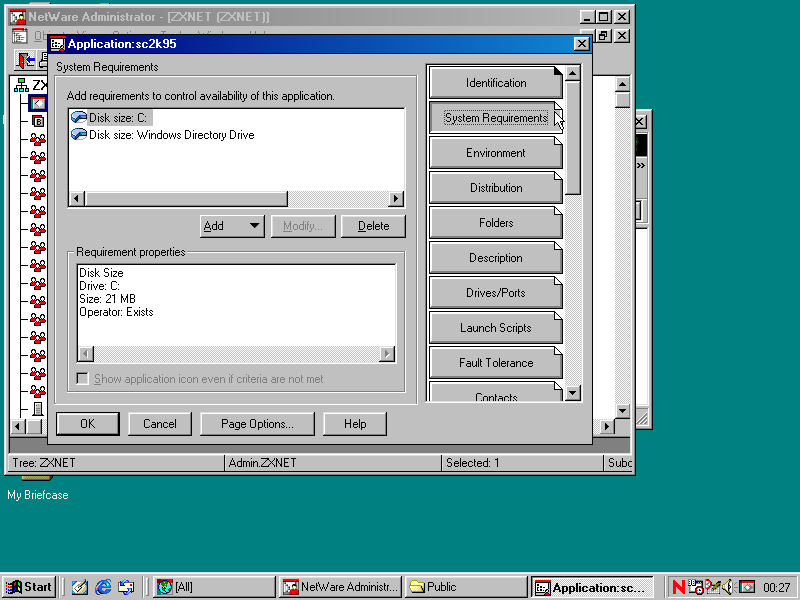Open the Launch Scripts page
The height and width of the screenshot is (600, 800).
pos(496,328)
